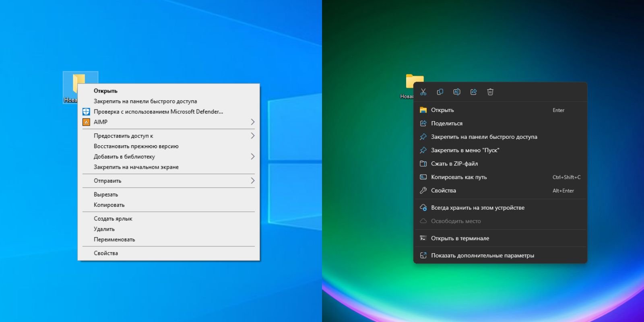The height and width of the screenshot is (322, 644).
Task: Expand the AIMP submenu arrow
Action: 252,122
